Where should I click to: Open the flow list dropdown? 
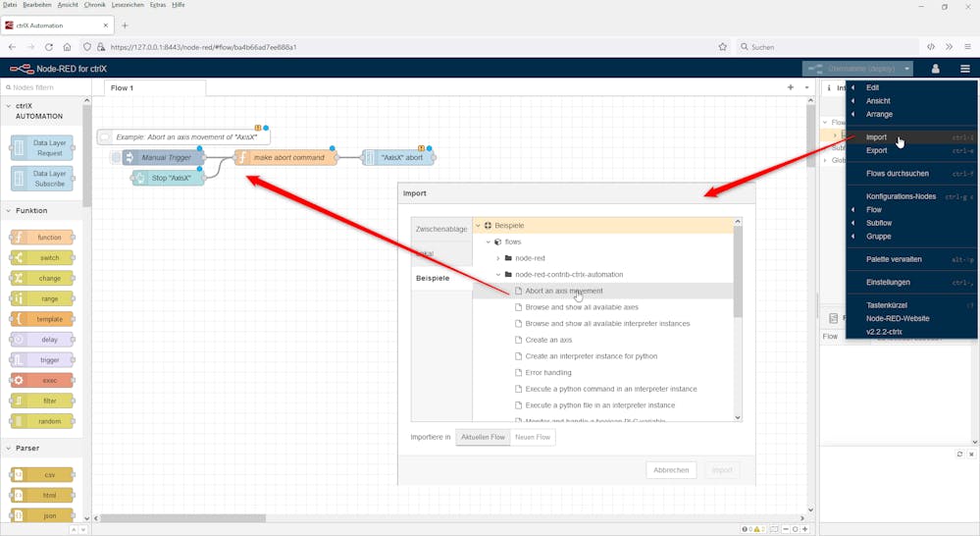pyautogui.click(x=807, y=87)
